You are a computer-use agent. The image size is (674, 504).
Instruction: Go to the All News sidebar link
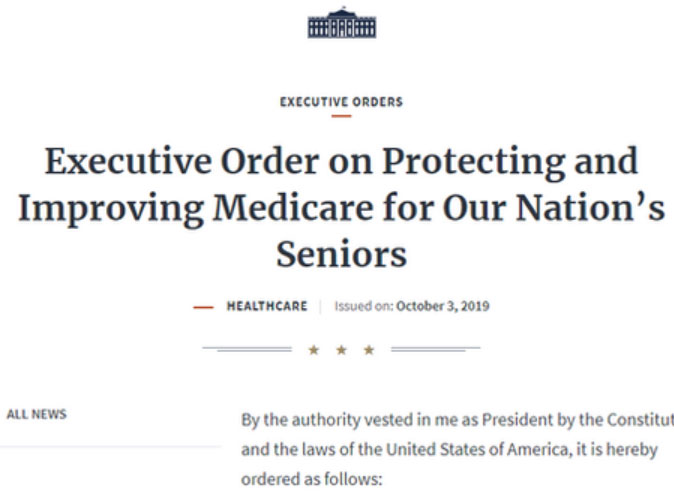point(37,414)
